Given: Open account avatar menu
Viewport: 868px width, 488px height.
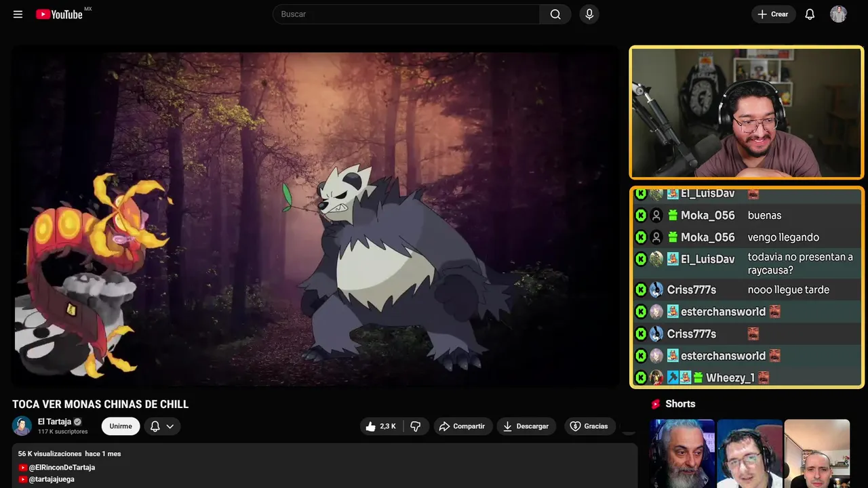Looking at the screenshot, I should 838,14.
